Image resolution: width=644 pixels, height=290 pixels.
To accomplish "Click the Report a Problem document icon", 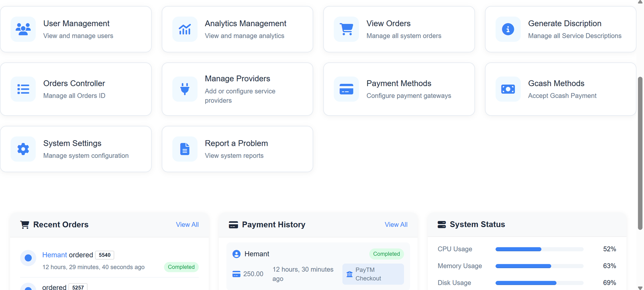I will click(x=185, y=149).
